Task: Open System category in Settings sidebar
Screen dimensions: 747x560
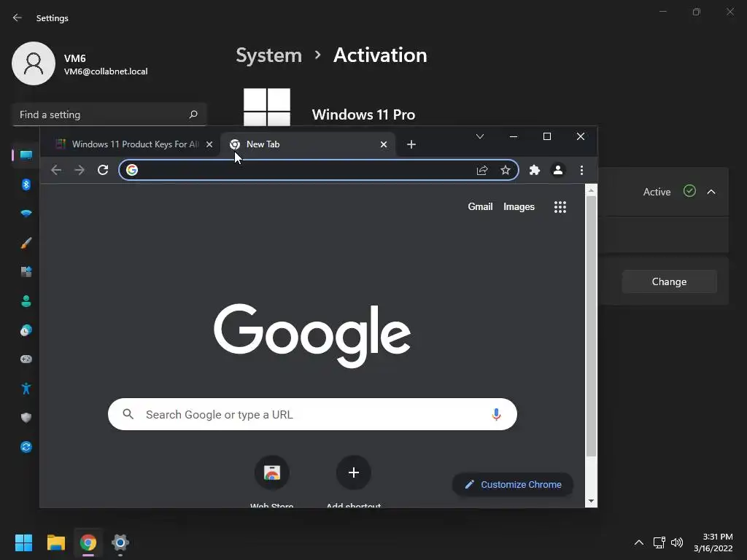Action: 26,155
